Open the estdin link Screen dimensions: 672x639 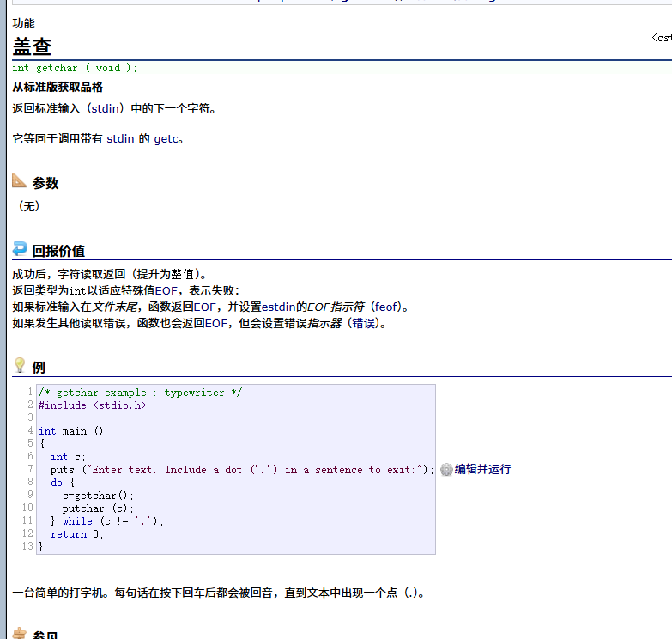(279, 307)
